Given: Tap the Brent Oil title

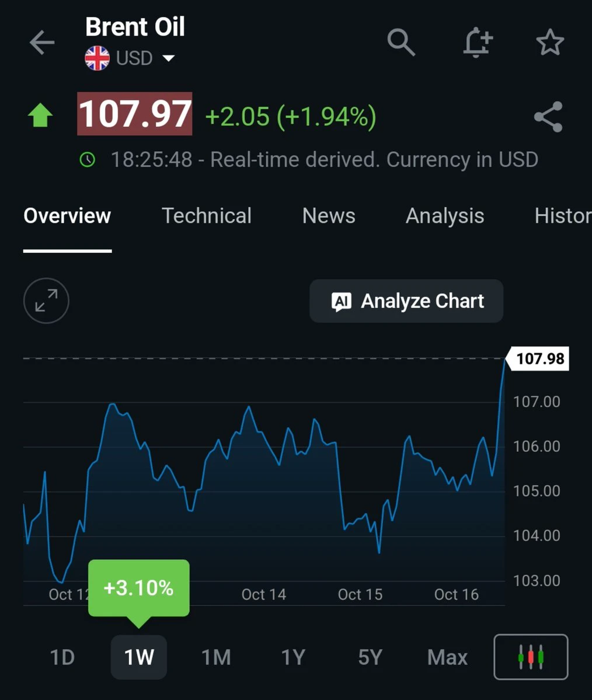Looking at the screenshot, I should 135,27.
